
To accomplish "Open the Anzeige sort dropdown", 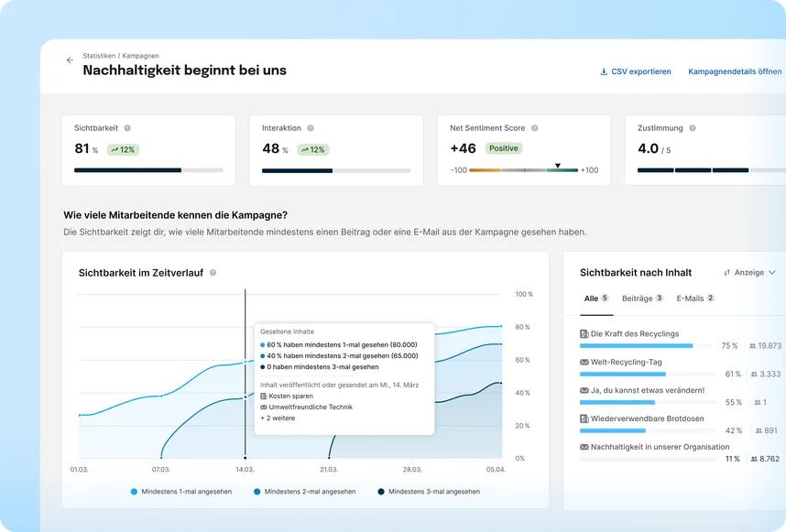I will tap(750, 273).
